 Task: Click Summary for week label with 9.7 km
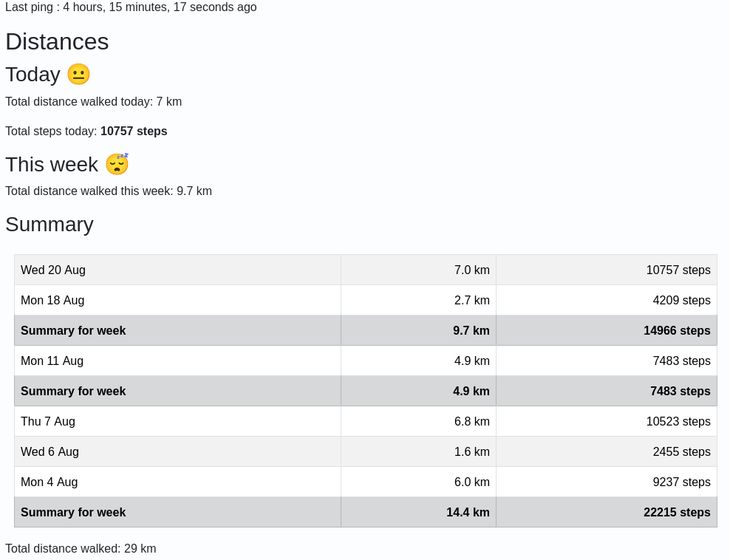[x=73, y=330]
